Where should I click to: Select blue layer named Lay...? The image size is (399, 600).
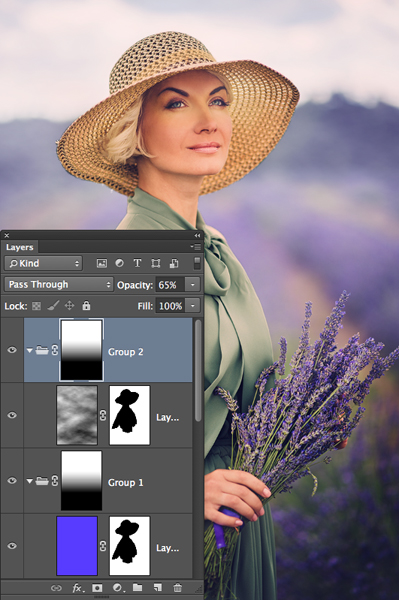[x=168, y=548]
